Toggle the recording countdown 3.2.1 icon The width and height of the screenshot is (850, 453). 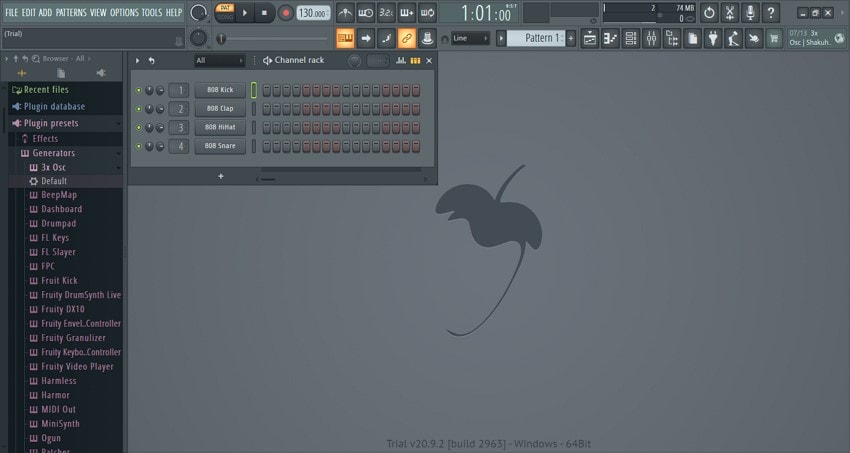click(x=387, y=12)
